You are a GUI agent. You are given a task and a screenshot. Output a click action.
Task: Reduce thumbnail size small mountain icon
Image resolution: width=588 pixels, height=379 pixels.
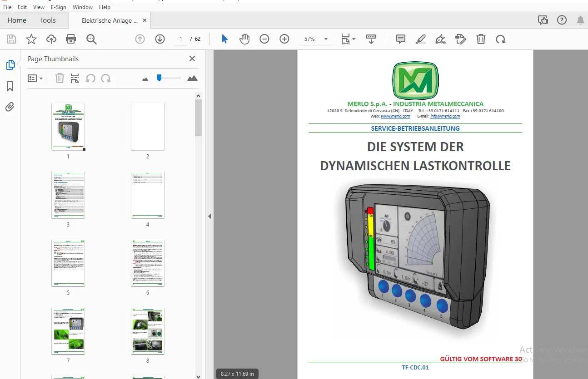[145, 79]
